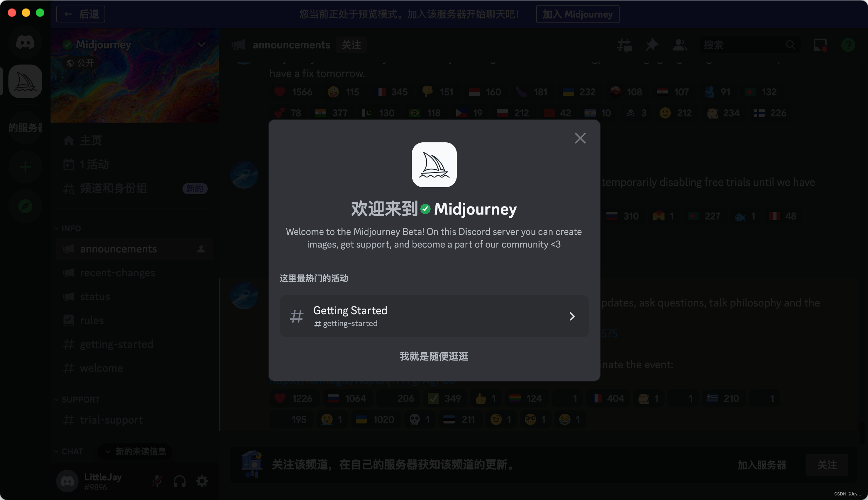Click the 加入服务器 button at bottom
This screenshot has width=868, height=500.
coord(762,465)
